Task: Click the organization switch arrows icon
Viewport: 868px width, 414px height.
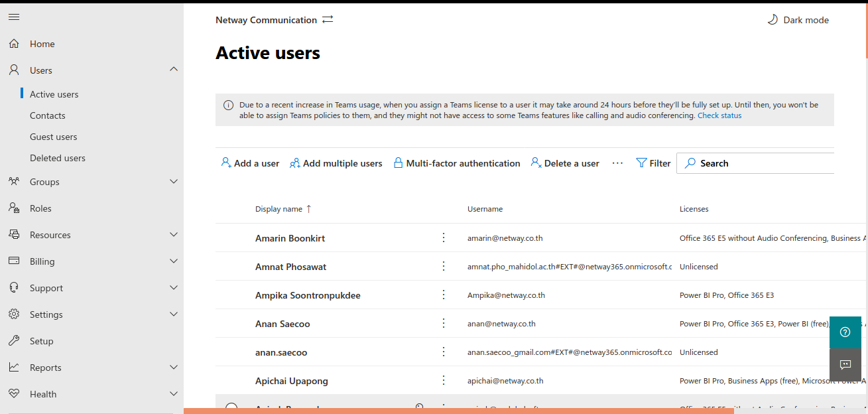Action: pyautogui.click(x=328, y=20)
